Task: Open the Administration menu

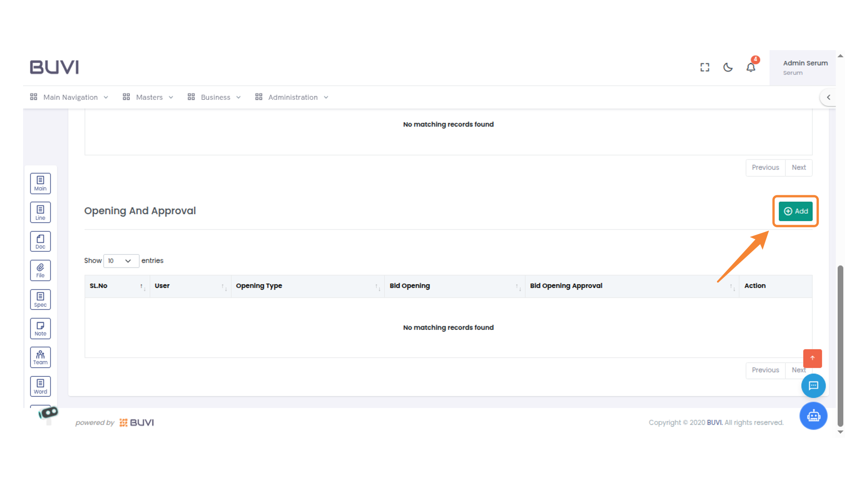Action: click(x=292, y=97)
